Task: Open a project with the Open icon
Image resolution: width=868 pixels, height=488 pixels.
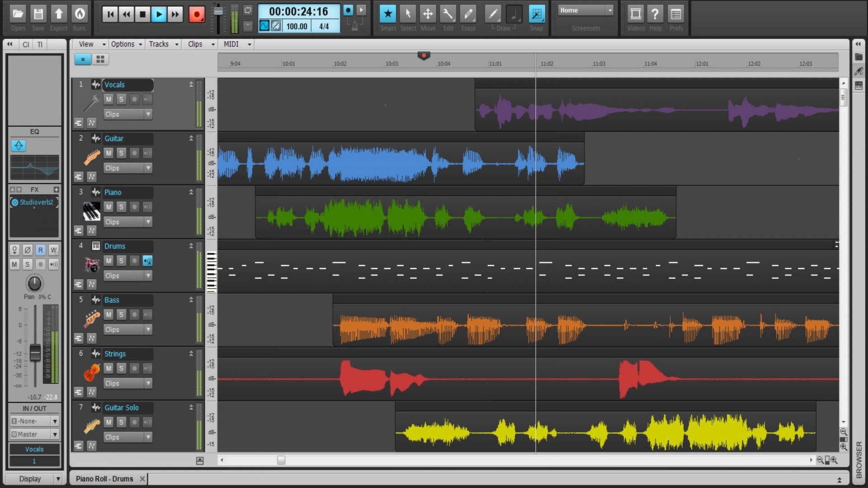Action: click(18, 14)
